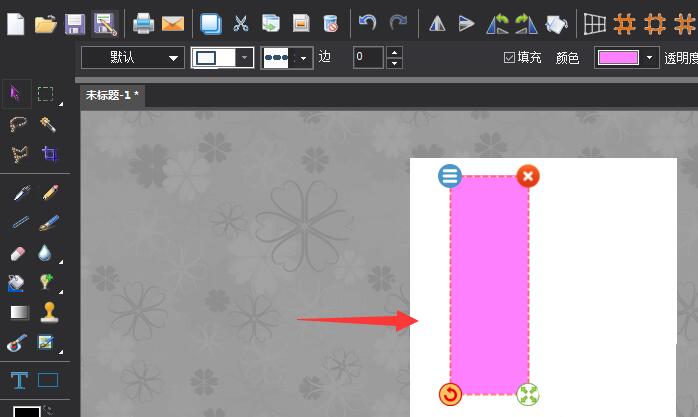Select the magic wand tool

click(48, 125)
